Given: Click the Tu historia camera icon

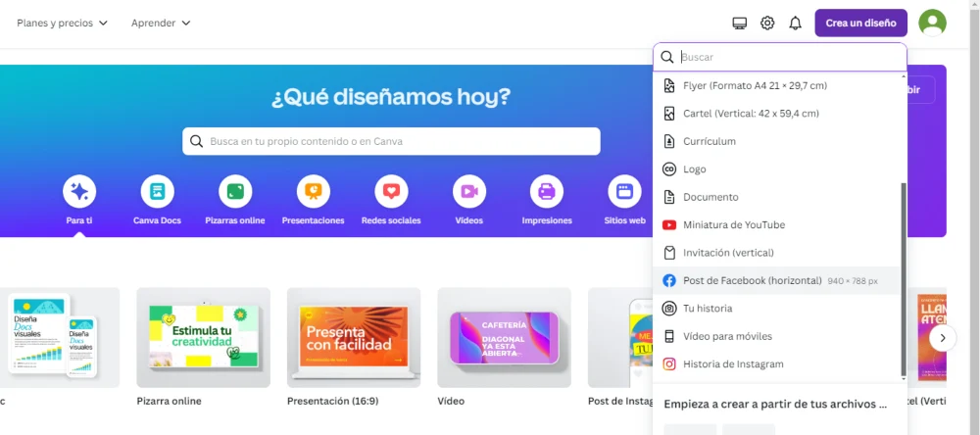Looking at the screenshot, I should (669, 308).
